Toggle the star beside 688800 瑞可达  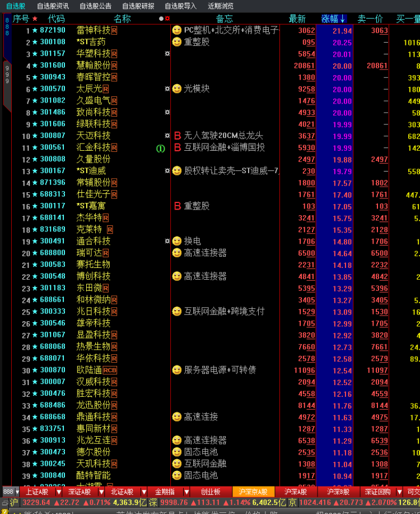pos(35,253)
